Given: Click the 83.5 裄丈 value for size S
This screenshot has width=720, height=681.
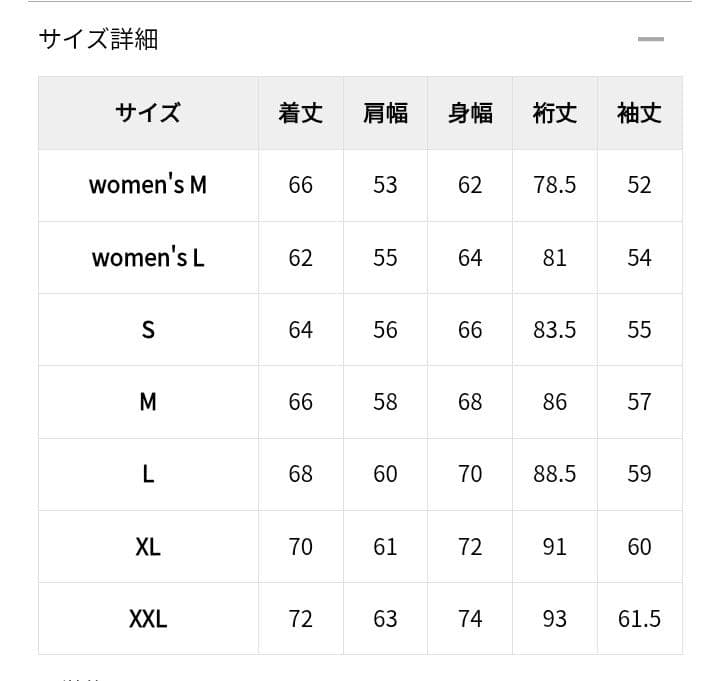Looking at the screenshot, I should pyautogui.click(x=555, y=330).
